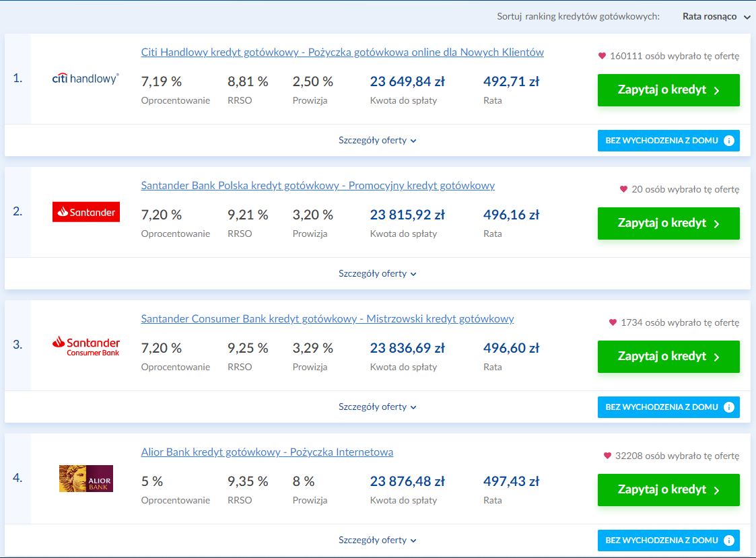The width and height of the screenshot is (756, 558).
Task: Click the '8,81 %' RRSO value
Action: pyautogui.click(x=248, y=81)
